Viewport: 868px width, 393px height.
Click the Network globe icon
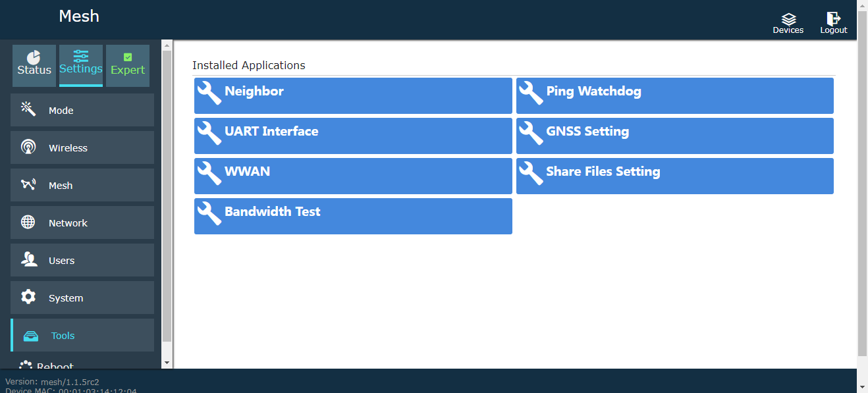click(x=28, y=223)
